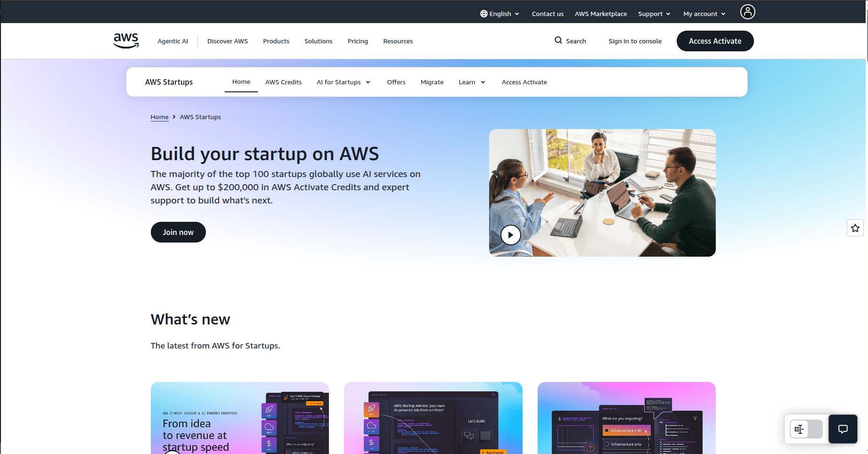The width and height of the screenshot is (868, 454).
Task: Select Access Activate in Startups nav
Action: coord(524,82)
